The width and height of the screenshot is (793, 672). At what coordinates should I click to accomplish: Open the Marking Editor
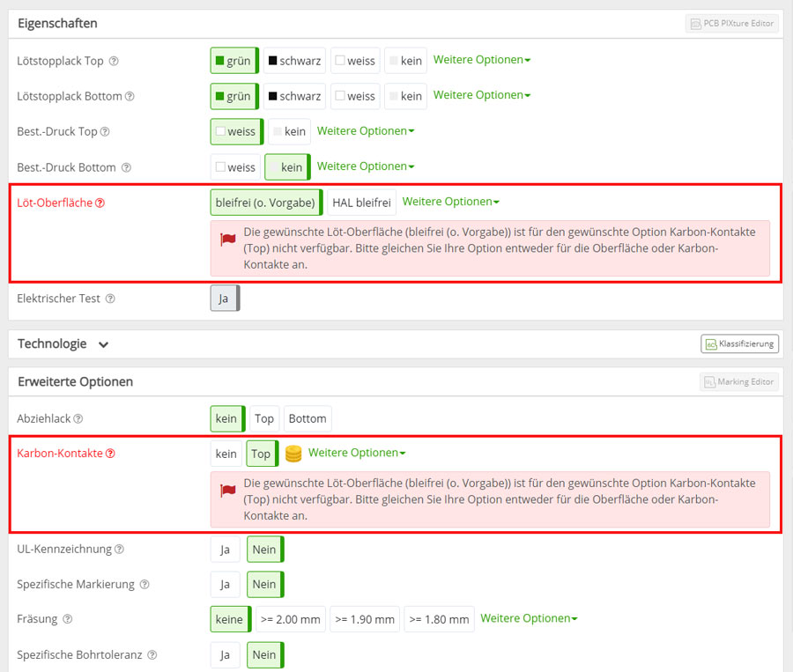(739, 382)
